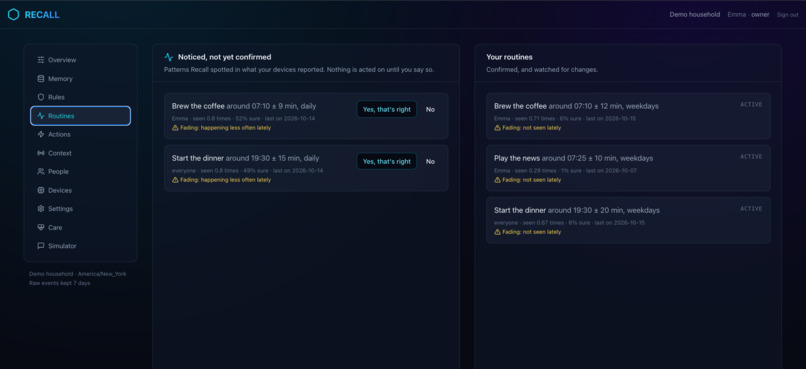Click the Rules shield icon in sidebar
The height and width of the screenshot is (369, 806).
[41, 97]
